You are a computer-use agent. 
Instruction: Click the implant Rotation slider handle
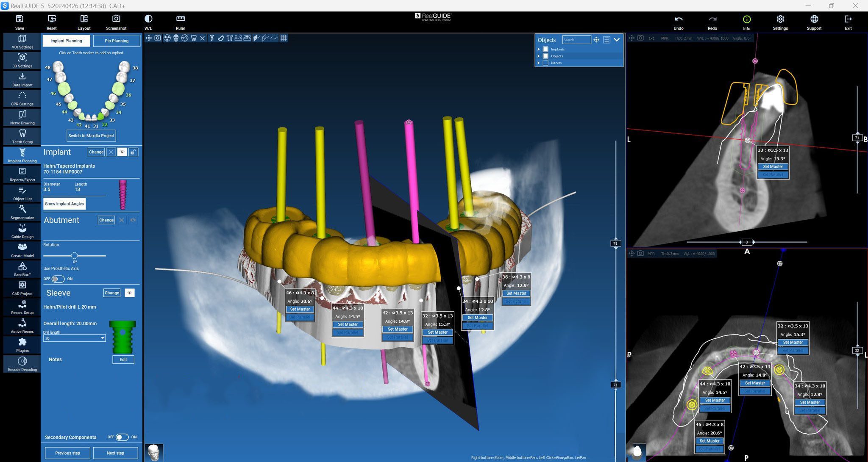(75, 255)
